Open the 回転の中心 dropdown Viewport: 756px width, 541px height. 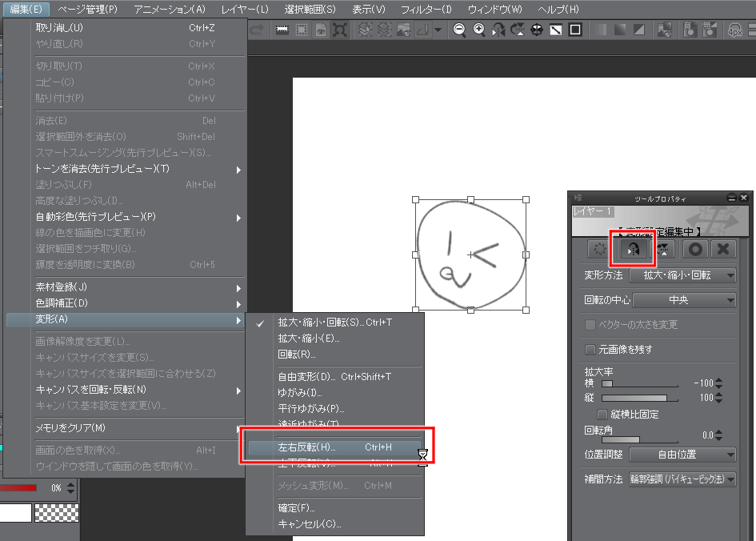682,300
